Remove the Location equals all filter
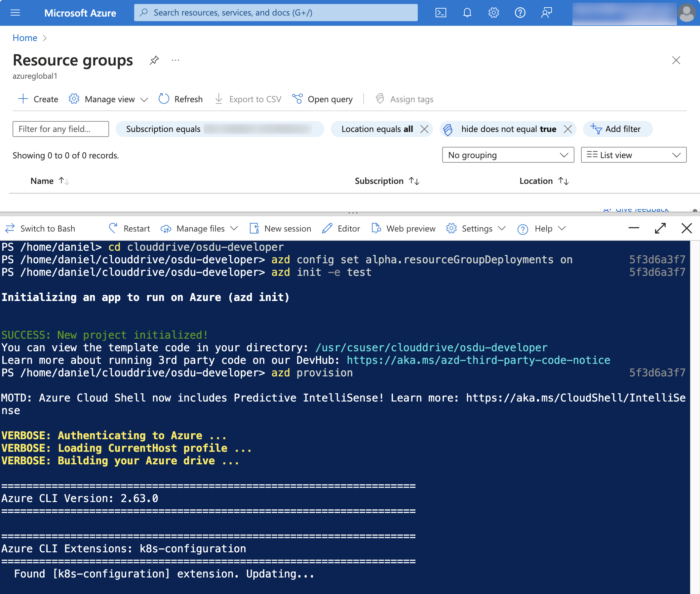The width and height of the screenshot is (700, 594). click(425, 129)
